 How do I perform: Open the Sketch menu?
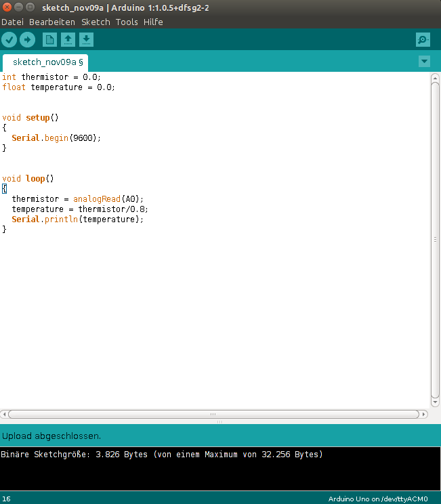(96, 22)
